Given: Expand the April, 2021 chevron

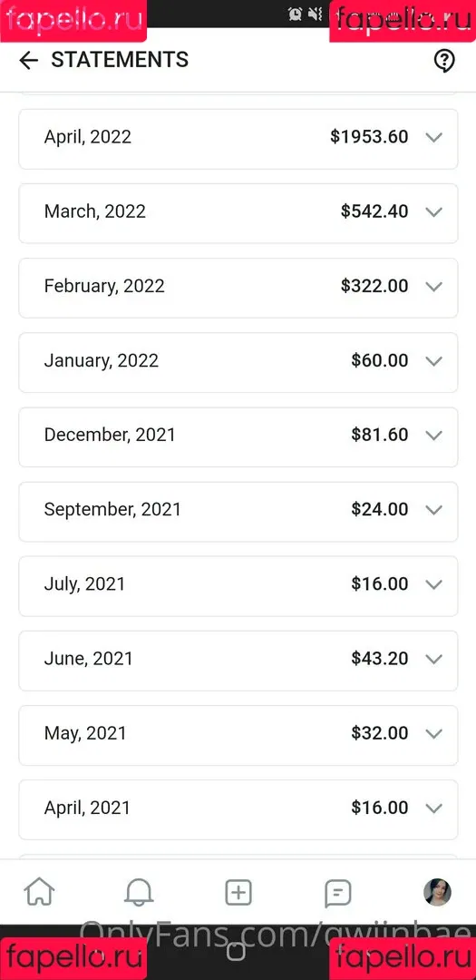Looking at the screenshot, I should pos(433,808).
